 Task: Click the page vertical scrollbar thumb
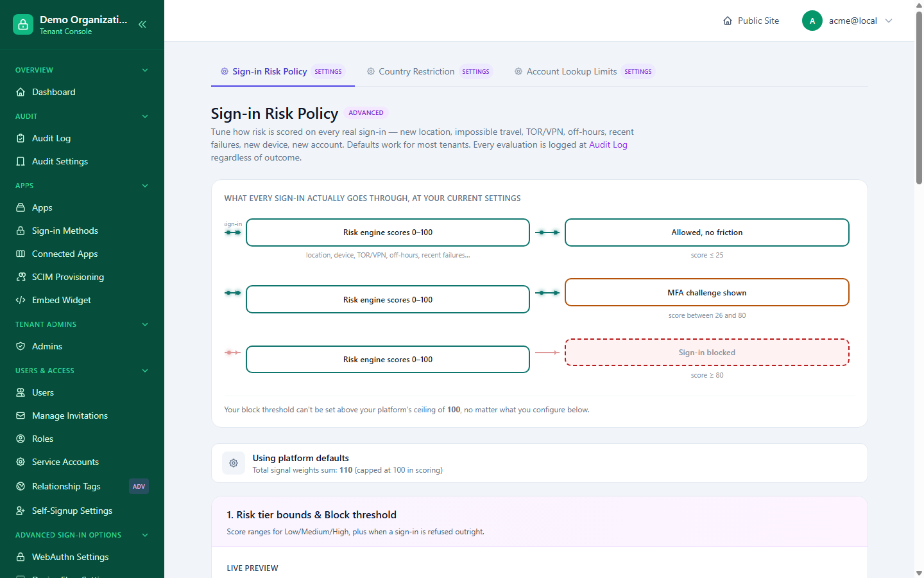[x=919, y=98]
